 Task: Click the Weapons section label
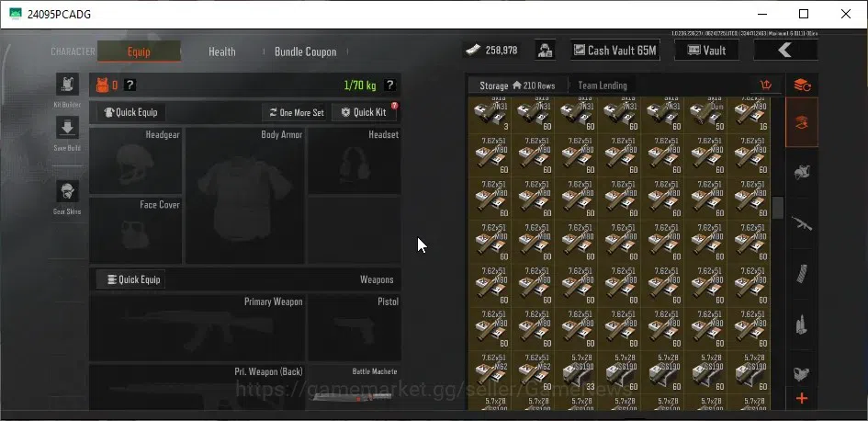tap(377, 279)
